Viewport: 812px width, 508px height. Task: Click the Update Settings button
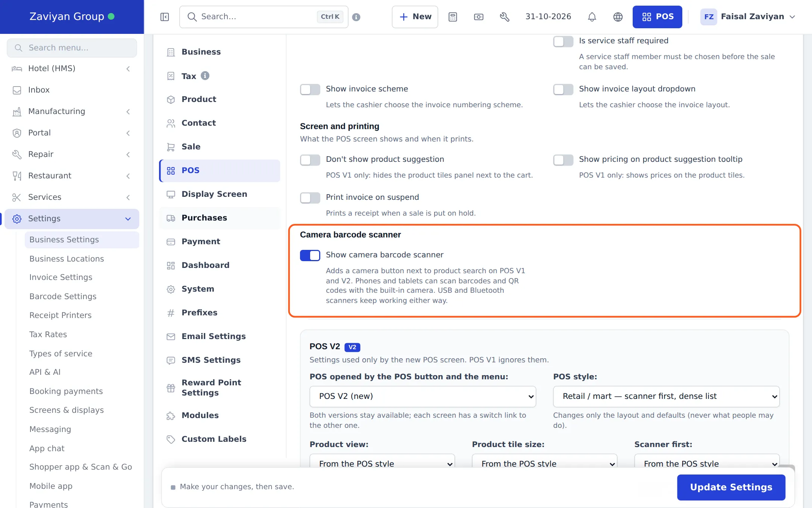pos(731,487)
